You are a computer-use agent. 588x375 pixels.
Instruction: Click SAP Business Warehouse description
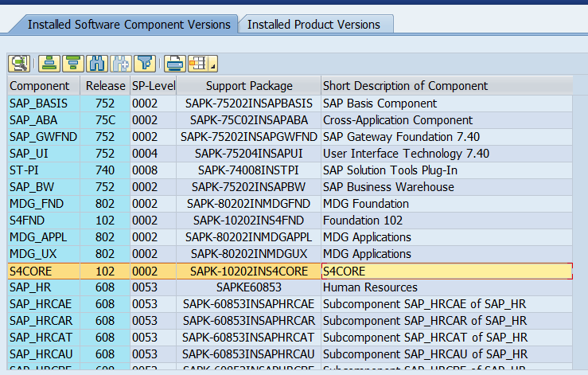point(446,187)
